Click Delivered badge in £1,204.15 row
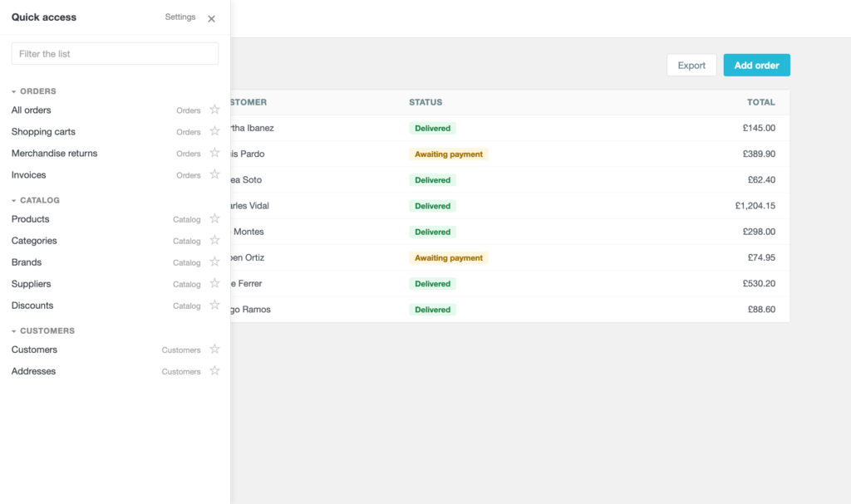This screenshot has height=504, width=851. (432, 206)
